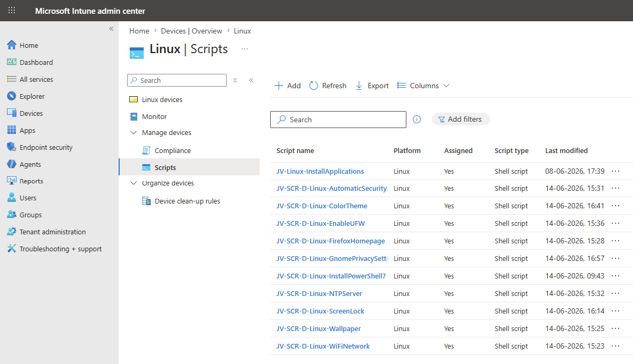Viewport: 633px width, 364px height.
Task: Open script JV-SCR-D-Linux-WiFiNetwork
Action: (x=323, y=346)
